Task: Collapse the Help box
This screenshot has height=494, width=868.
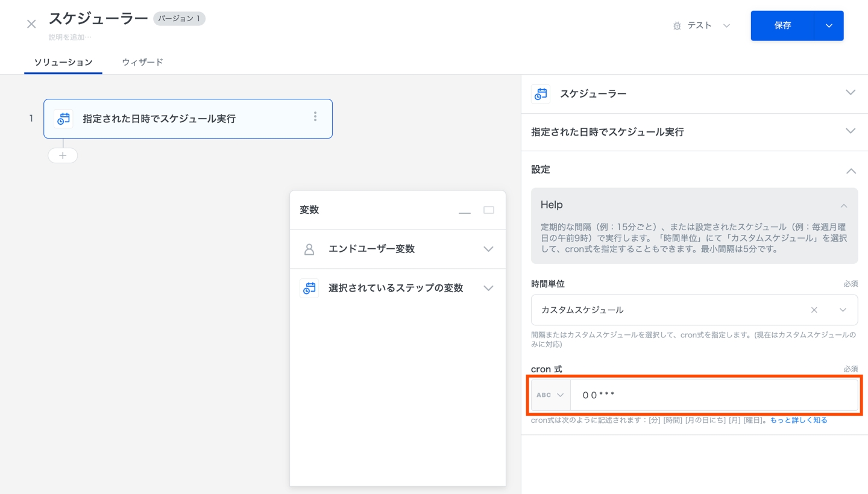Action: [844, 205]
